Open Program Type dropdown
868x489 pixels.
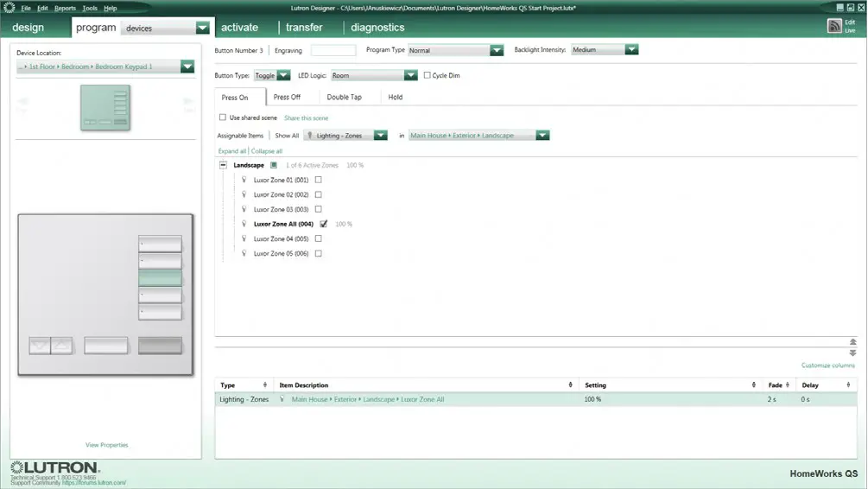click(497, 50)
